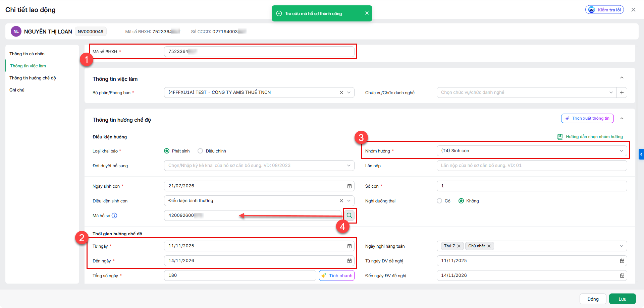The width and height of the screenshot is (644, 308).
Task: Click the NGUYỄN THỊ LOAN name text
Action: click(x=48, y=32)
